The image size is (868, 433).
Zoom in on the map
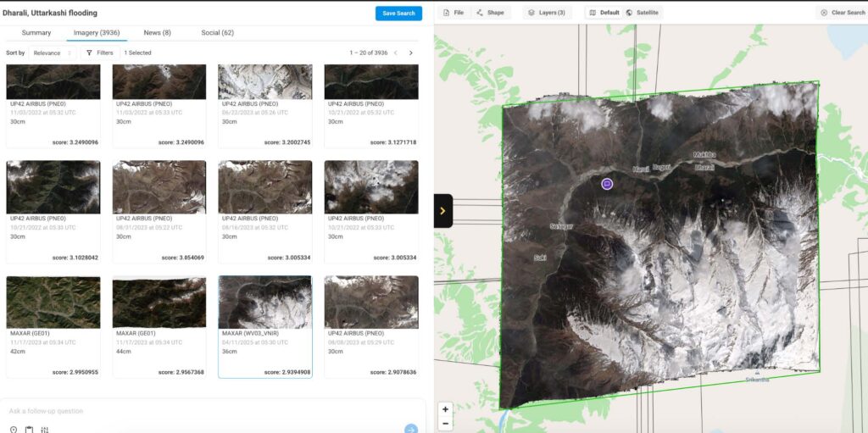point(445,409)
